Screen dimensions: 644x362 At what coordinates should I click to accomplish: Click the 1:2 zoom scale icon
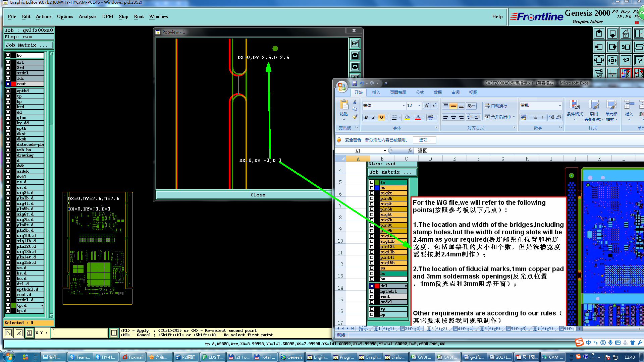[x=626, y=61]
